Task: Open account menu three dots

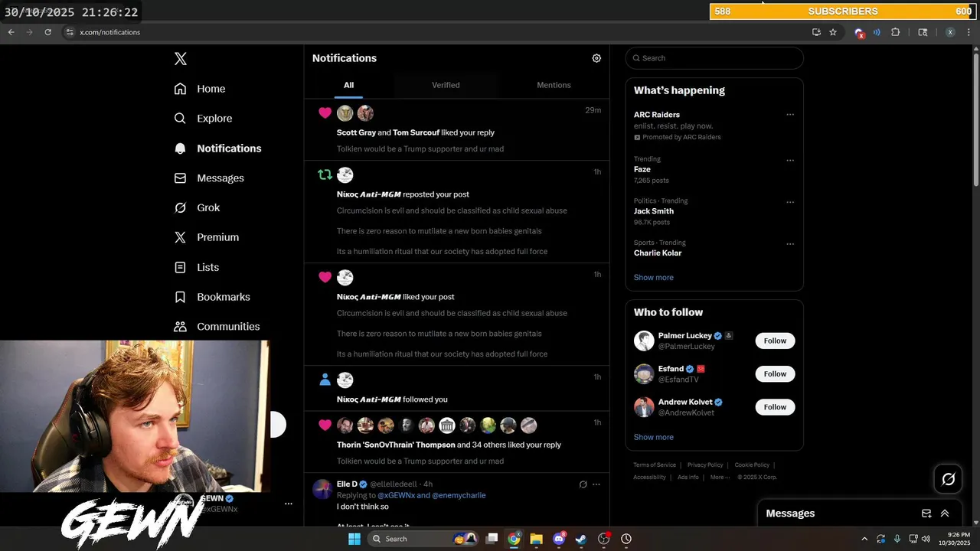Action: 289,504
